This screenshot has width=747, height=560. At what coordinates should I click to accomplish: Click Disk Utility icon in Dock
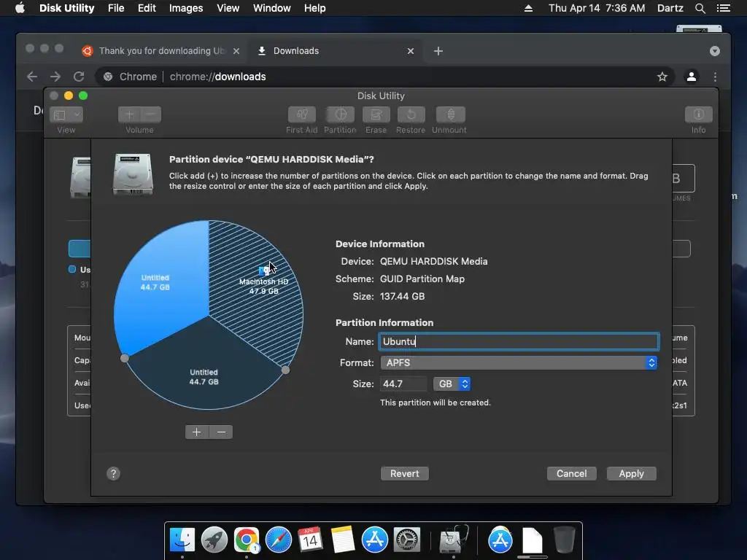point(452,540)
